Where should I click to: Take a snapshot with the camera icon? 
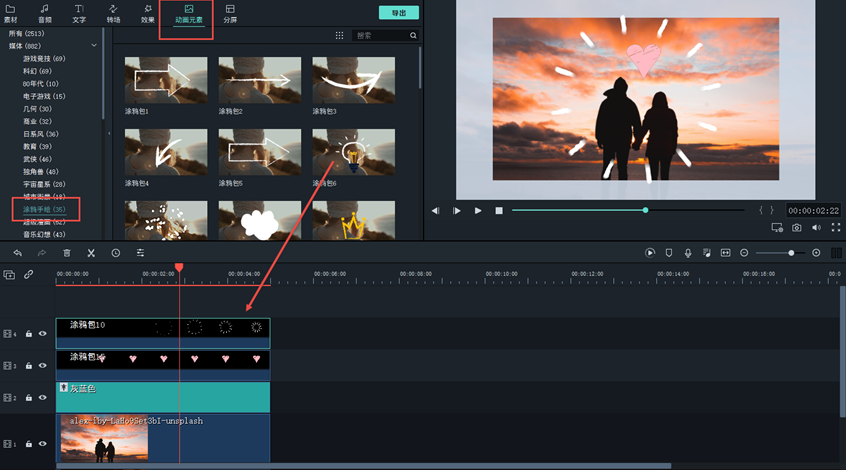pos(797,228)
